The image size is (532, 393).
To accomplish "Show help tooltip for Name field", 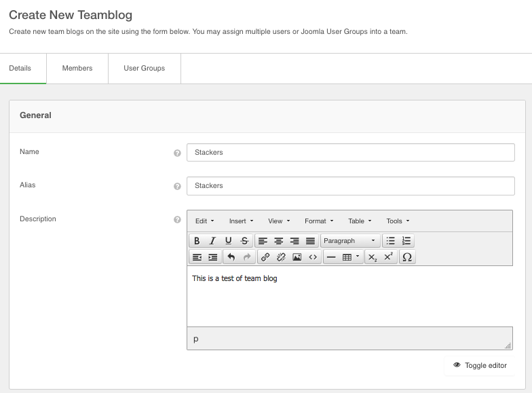I will click(x=177, y=153).
